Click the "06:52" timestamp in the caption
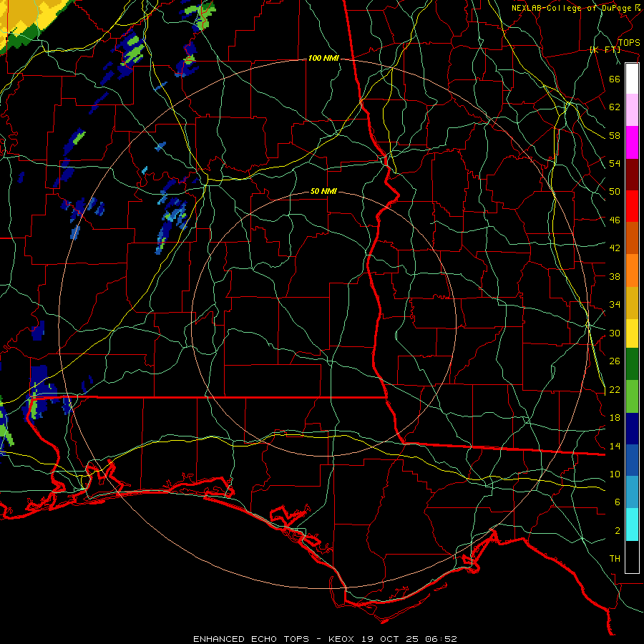The height and width of the screenshot is (644, 644). coord(441,639)
